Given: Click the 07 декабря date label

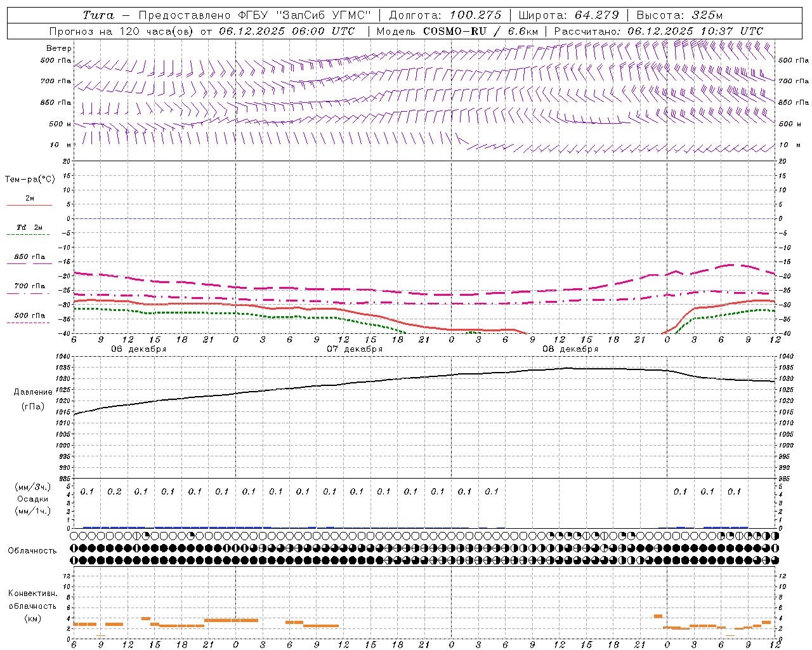Looking at the screenshot, I should (x=355, y=349).
